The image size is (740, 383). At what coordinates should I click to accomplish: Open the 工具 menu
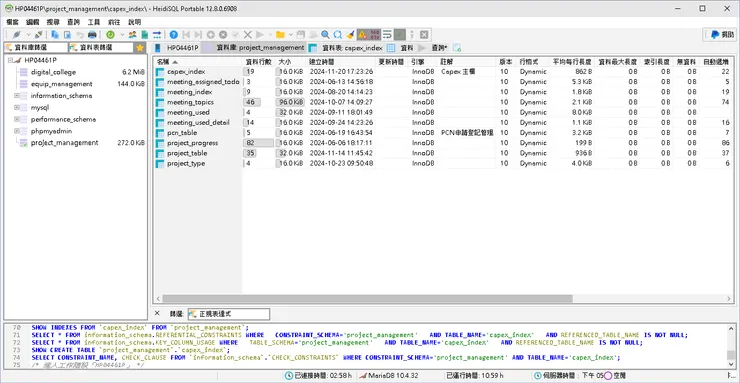tap(94, 22)
